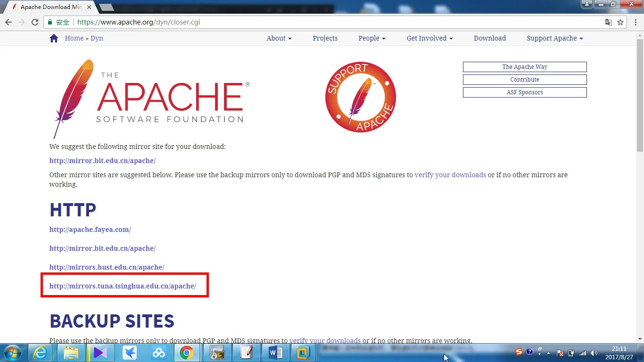Open the apache.fayea.com mirror link

90,230
